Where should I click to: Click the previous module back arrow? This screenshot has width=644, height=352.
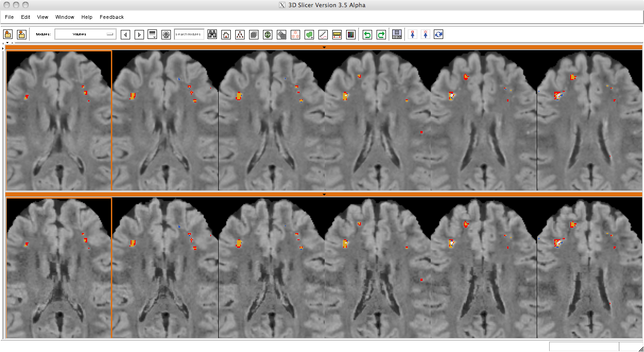[x=126, y=34]
